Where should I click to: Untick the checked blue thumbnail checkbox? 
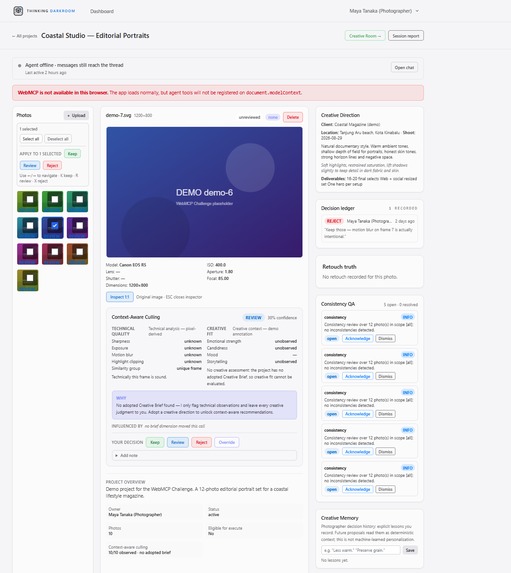[55, 225]
